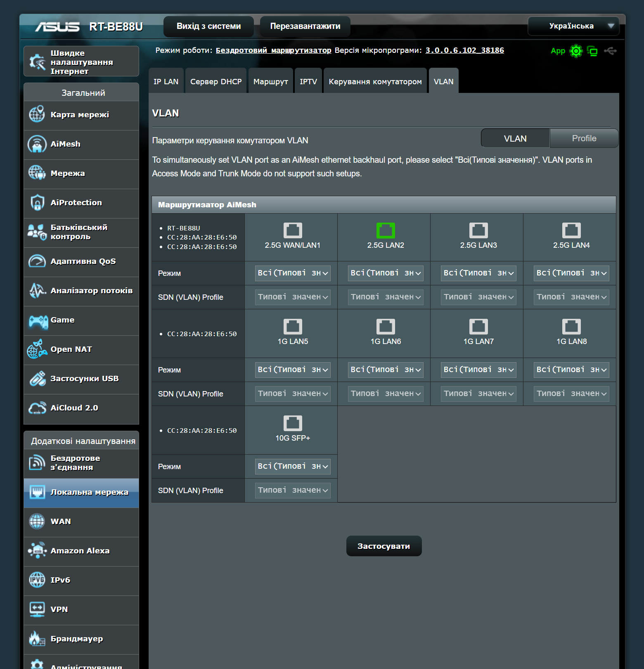Open the Брандмауер firewall icon
The image size is (644, 669).
[x=37, y=638]
